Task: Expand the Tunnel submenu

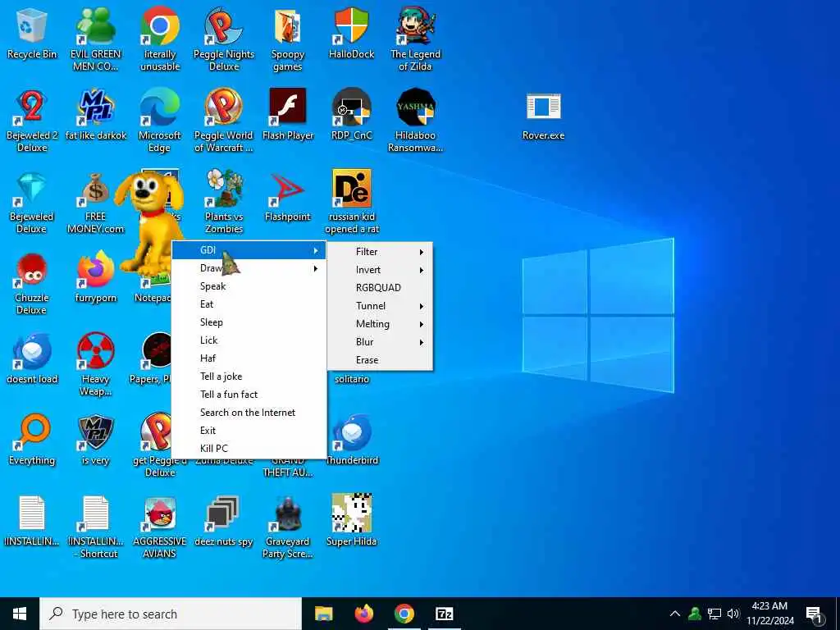Action: coord(380,306)
